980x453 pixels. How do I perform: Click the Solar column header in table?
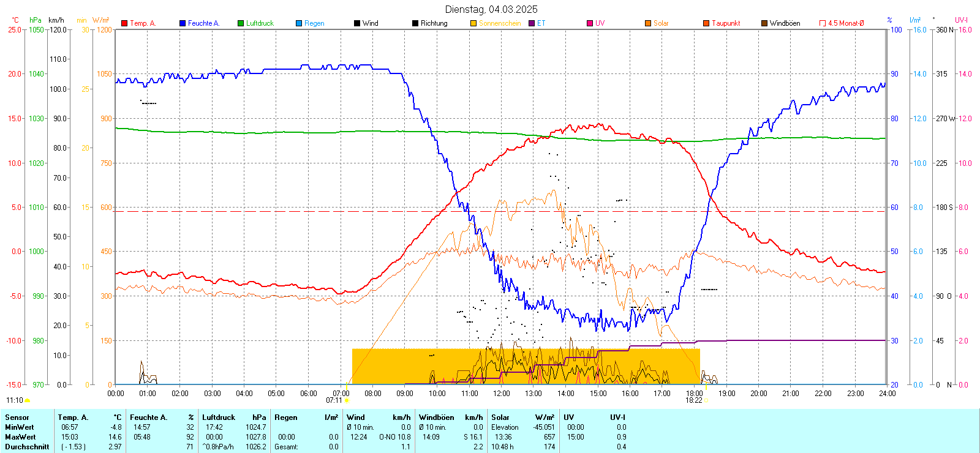500,417
